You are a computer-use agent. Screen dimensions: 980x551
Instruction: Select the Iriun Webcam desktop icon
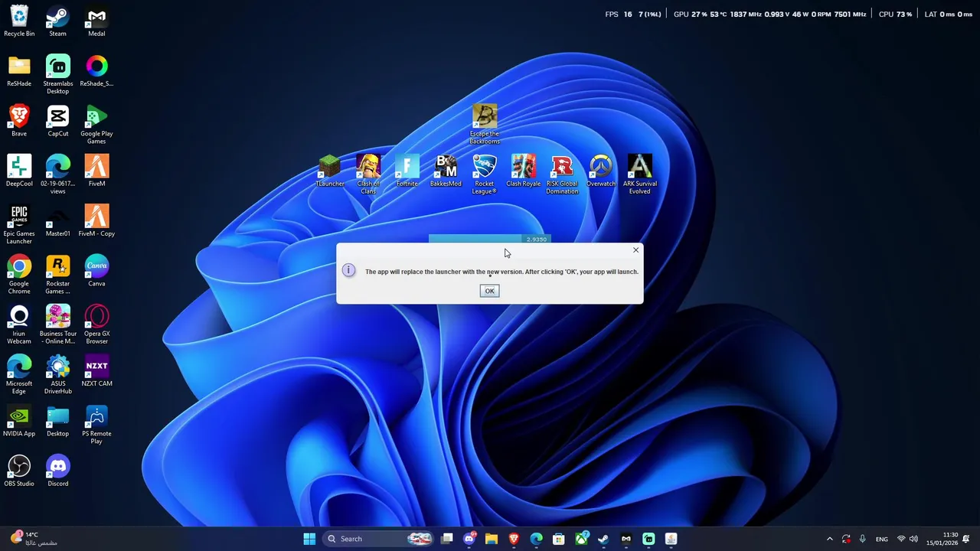(x=19, y=324)
